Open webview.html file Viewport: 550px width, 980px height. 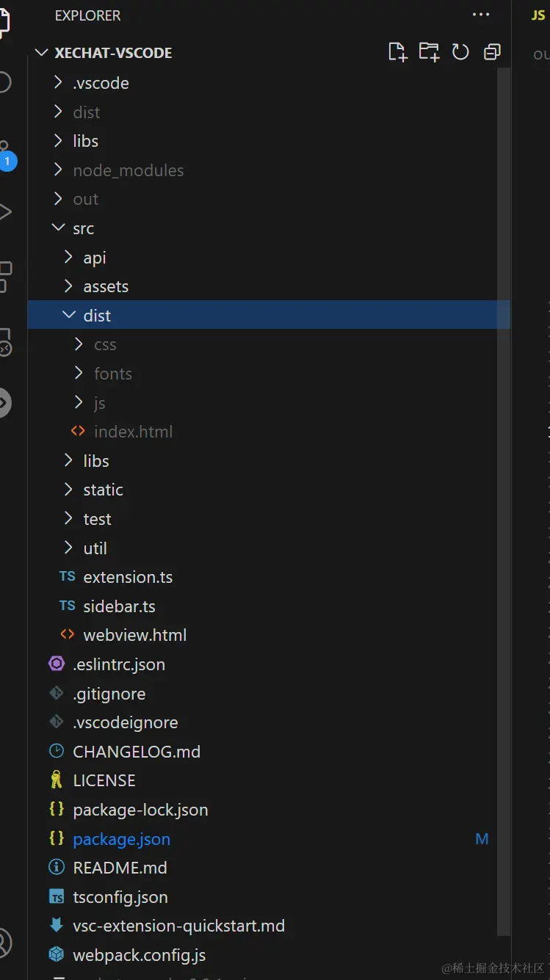pos(135,636)
